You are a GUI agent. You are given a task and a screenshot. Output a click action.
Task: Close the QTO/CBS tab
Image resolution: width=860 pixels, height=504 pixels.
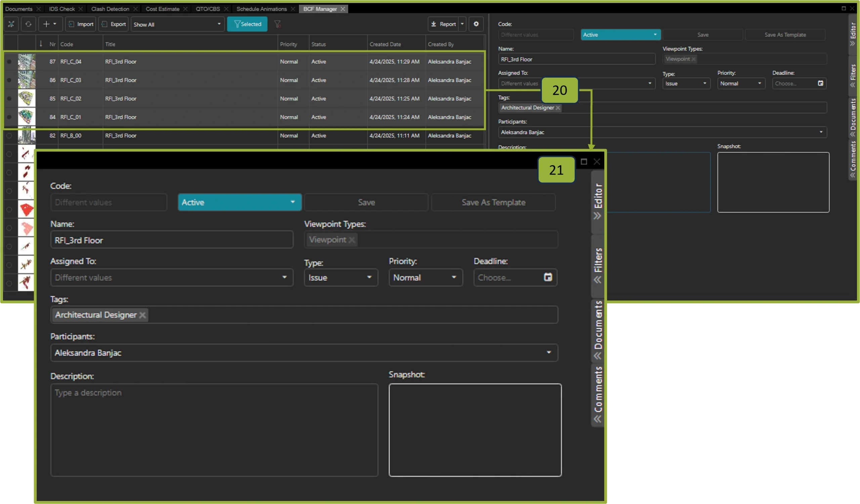pyautogui.click(x=226, y=9)
